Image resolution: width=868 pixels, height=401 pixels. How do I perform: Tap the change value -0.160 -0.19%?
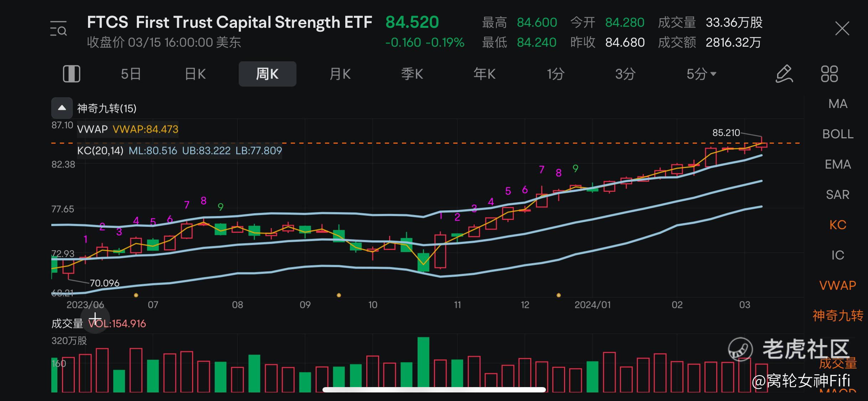tap(425, 42)
